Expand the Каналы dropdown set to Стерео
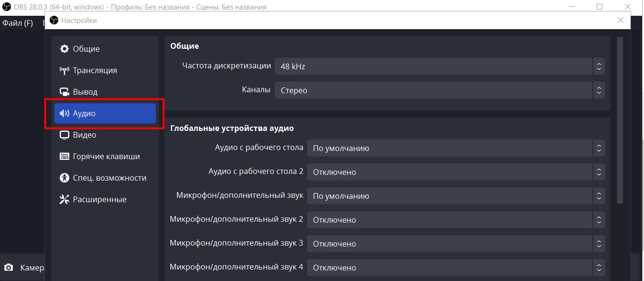Image resolution: width=644 pixels, height=281 pixels. tap(440, 90)
